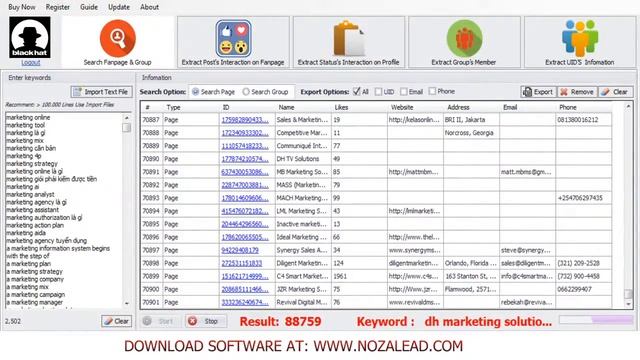The width and height of the screenshot is (640, 360).
Task: Select the Search Group radio option
Action: tap(265, 92)
